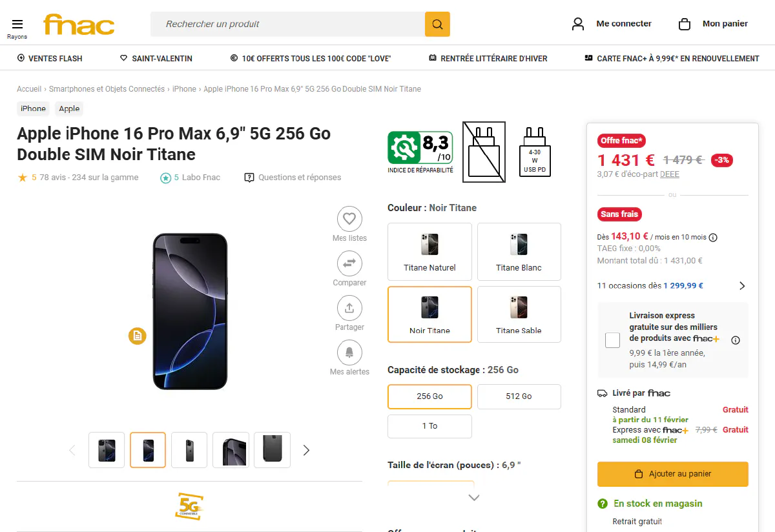
Task: Check the Livraison express fnac+ box
Action: pyautogui.click(x=612, y=340)
